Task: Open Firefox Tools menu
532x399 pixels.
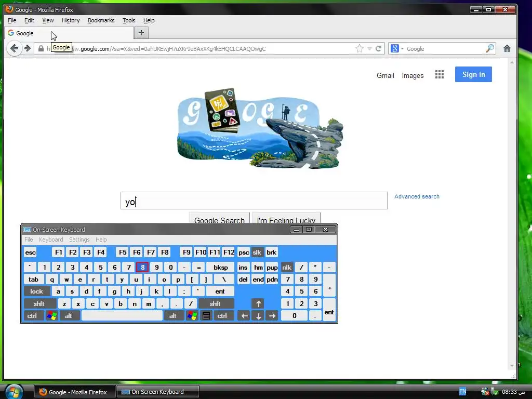Action: click(129, 20)
